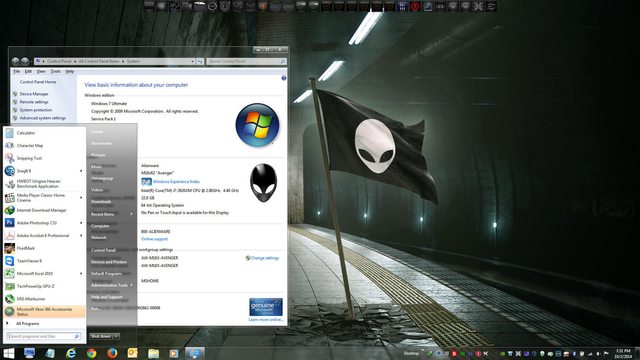Open the file explorer folder taskbar icon
Viewport: 640px width, 360px height.
153,353
